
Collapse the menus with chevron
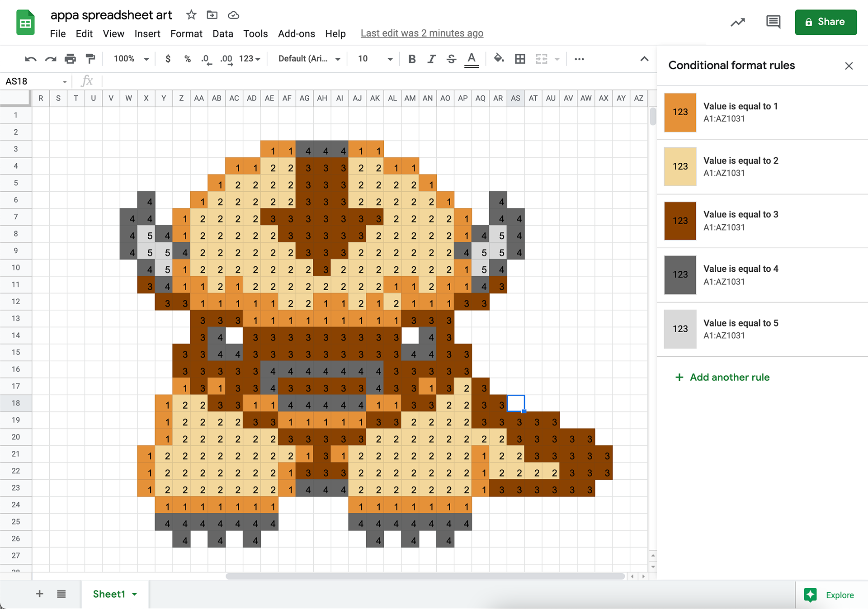tap(644, 59)
